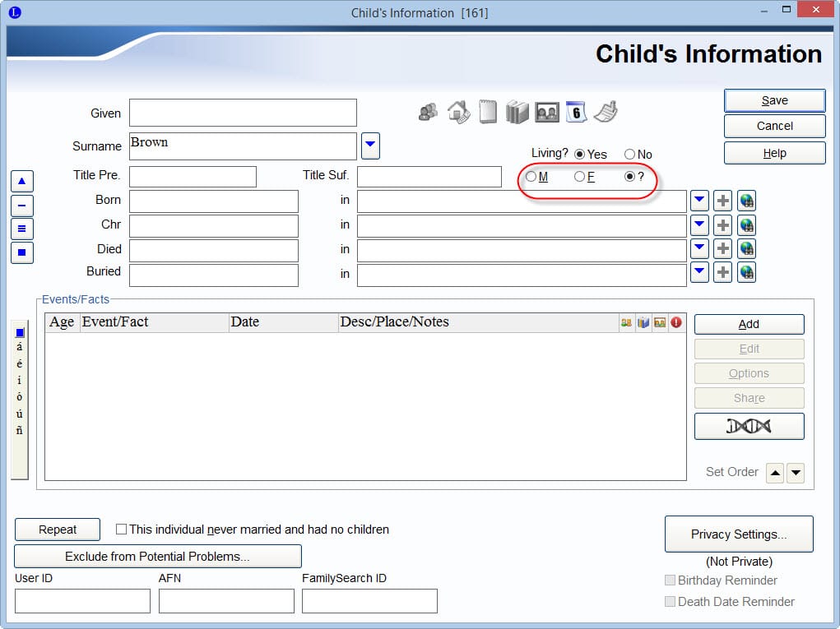Screen dimensions: 840x629
Task: Click the Title Suf. input field
Action: click(429, 177)
